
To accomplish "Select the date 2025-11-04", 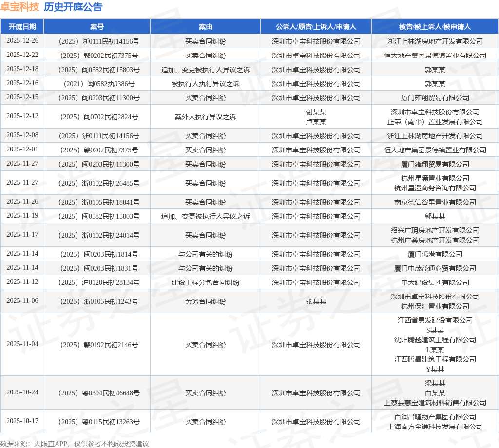I will pyautogui.click(x=22, y=344).
